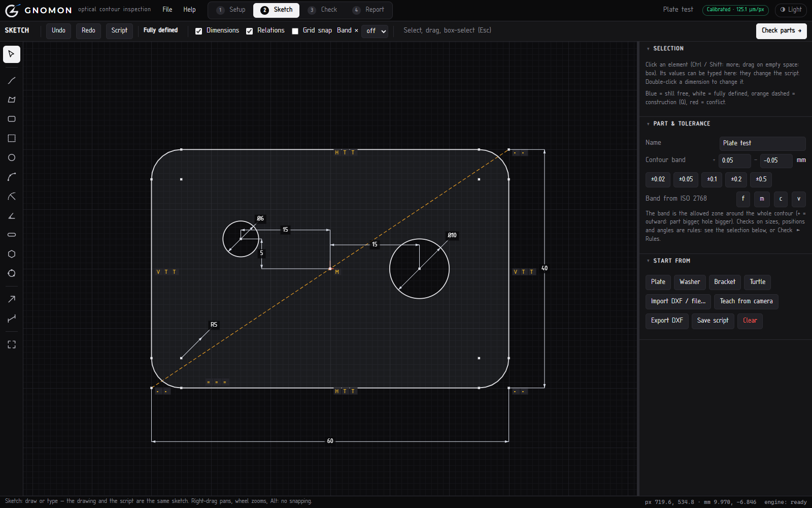Click the fit-to-view brackets icon
This screenshot has height=508, width=812.
12,344
